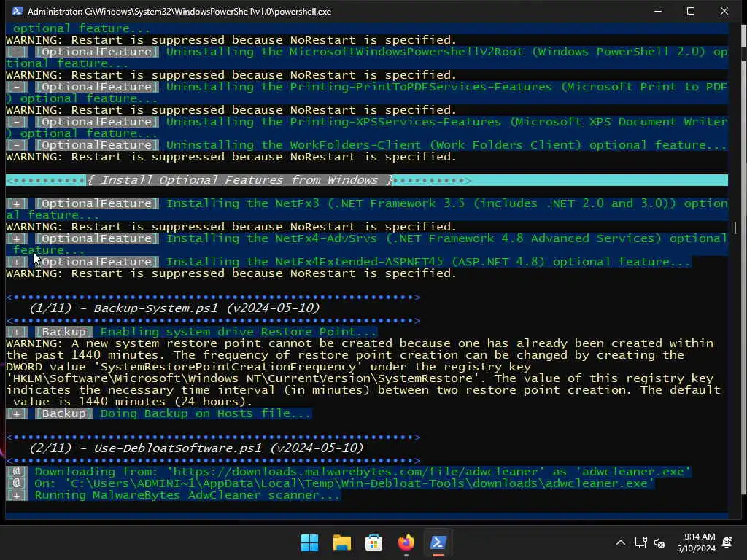The image size is (747, 560).
Task: Minimize the PowerShell window
Action: pos(658,11)
